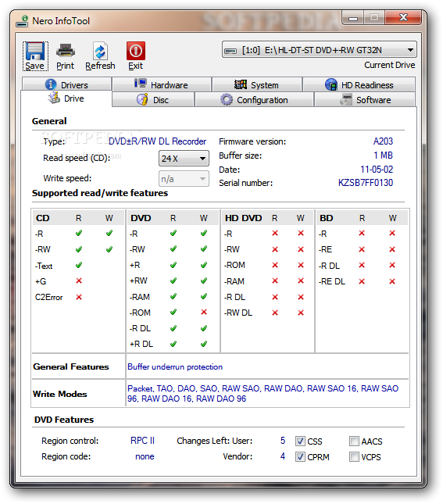
Task: Toggle the AACS checkbox
Action: pos(354,441)
